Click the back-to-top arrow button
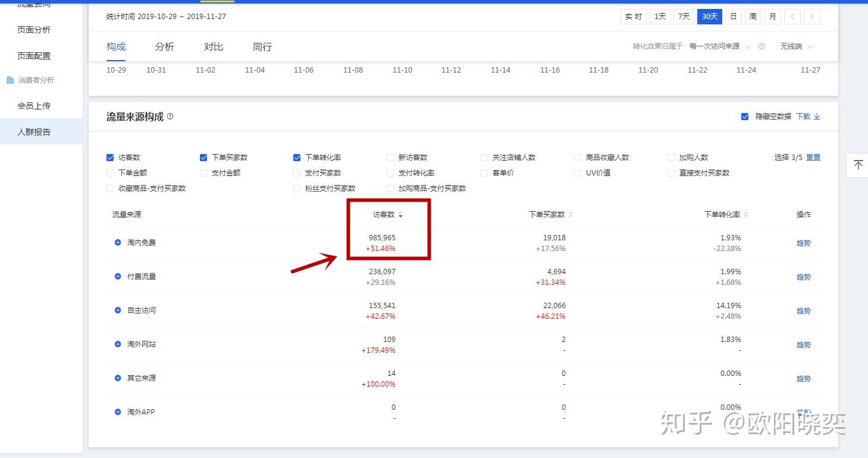The width and height of the screenshot is (868, 458). 858,165
